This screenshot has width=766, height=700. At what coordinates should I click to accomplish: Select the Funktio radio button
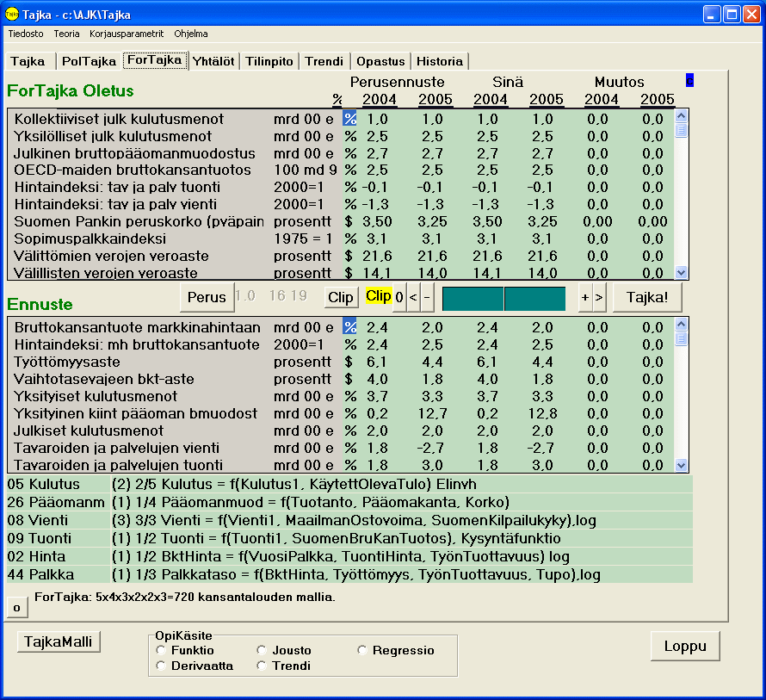(161, 650)
